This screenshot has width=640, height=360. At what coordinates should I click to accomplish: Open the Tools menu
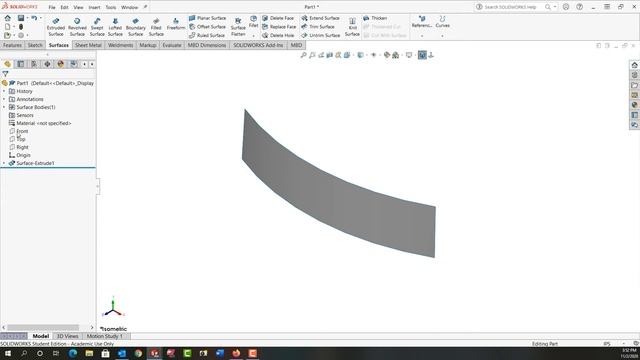click(111, 7)
